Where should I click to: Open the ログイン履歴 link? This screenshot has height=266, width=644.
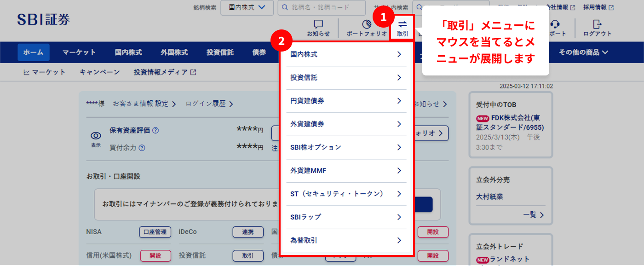coord(209,104)
